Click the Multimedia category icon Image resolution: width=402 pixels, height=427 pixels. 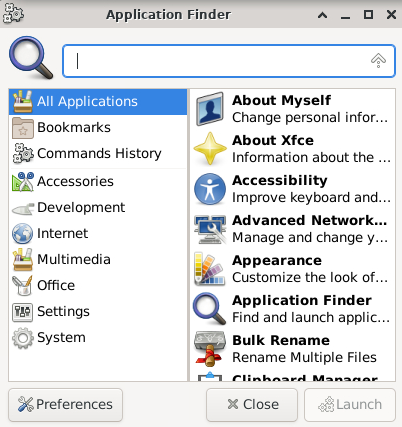click(x=23, y=259)
